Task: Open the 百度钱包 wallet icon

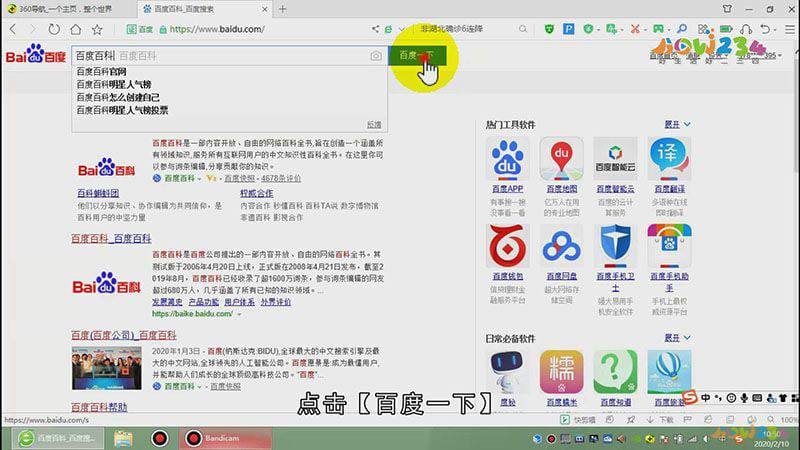Action: [x=508, y=246]
